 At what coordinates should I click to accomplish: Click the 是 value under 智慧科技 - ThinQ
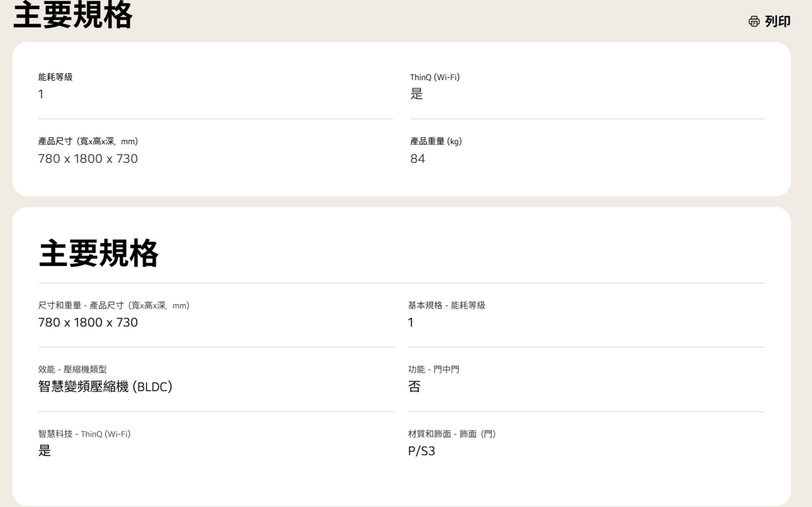44,451
